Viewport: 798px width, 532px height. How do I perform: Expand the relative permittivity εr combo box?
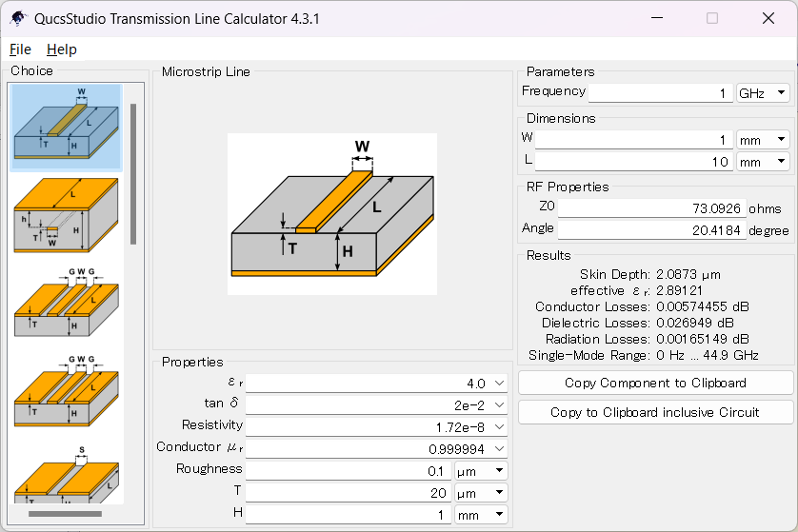click(500, 384)
